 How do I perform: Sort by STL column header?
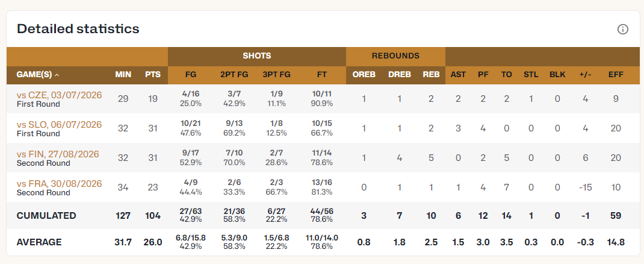[x=531, y=75]
